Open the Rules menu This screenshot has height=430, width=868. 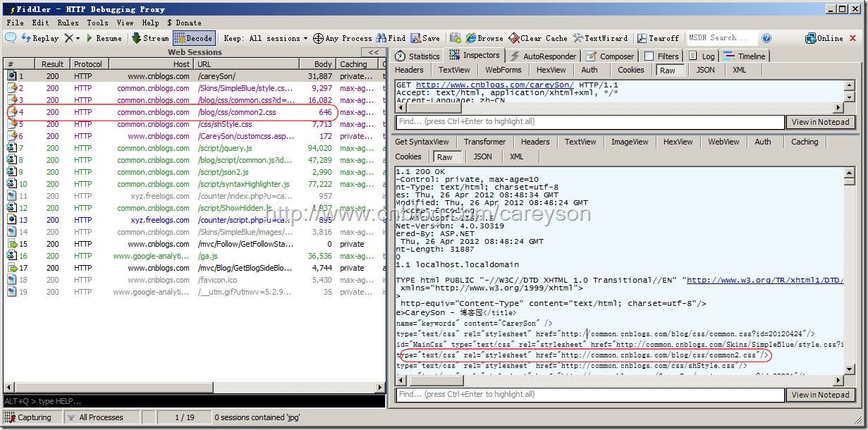tap(68, 23)
